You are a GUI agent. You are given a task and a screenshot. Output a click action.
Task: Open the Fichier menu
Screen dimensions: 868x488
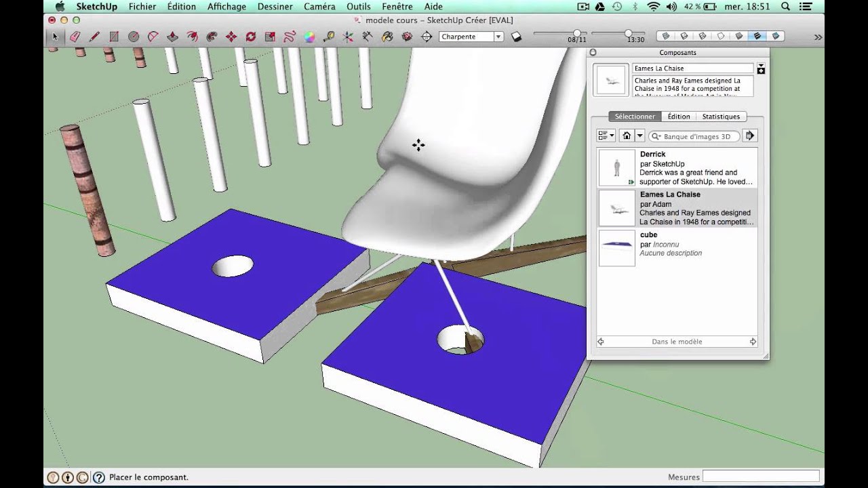tap(142, 7)
